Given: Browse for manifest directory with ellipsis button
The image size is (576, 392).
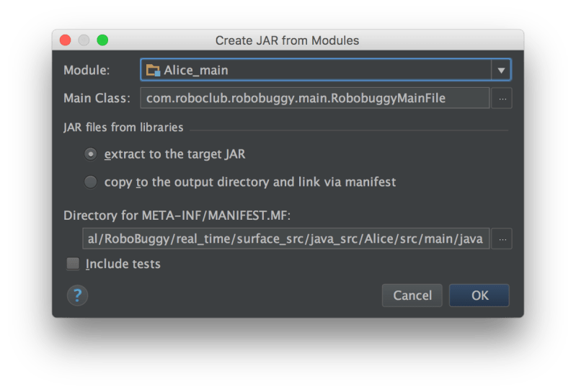Looking at the screenshot, I should 502,239.
